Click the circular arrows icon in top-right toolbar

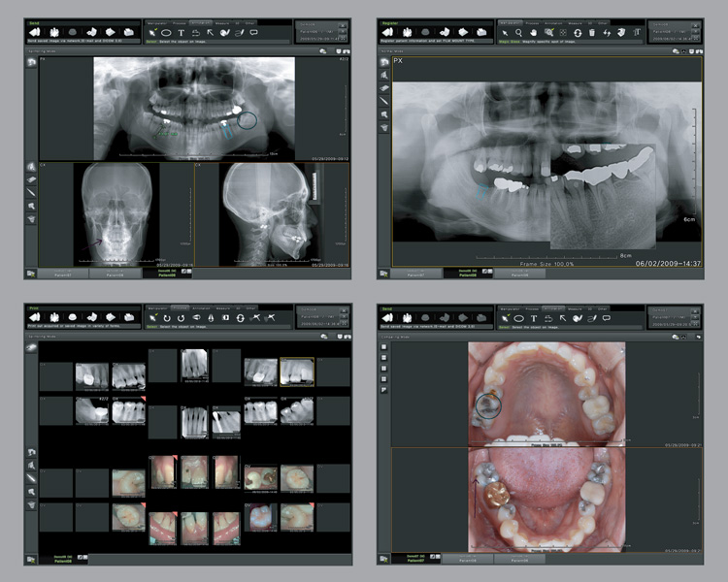coord(578,32)
